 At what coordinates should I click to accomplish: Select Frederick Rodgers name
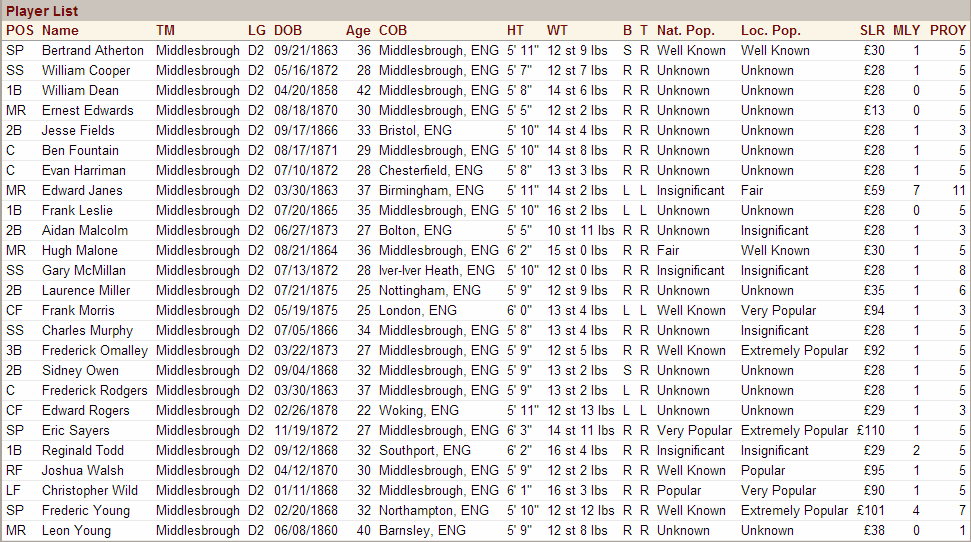(x=95, y=390)
